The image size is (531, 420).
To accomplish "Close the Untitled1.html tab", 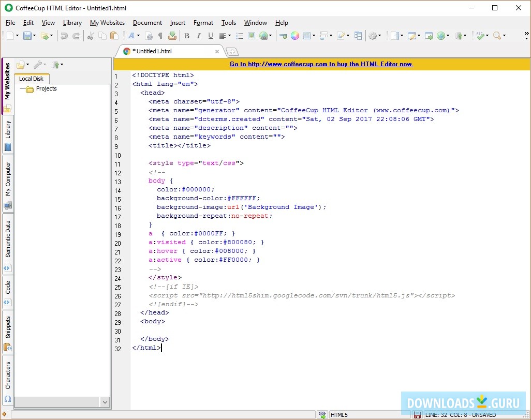I will 217,52.
